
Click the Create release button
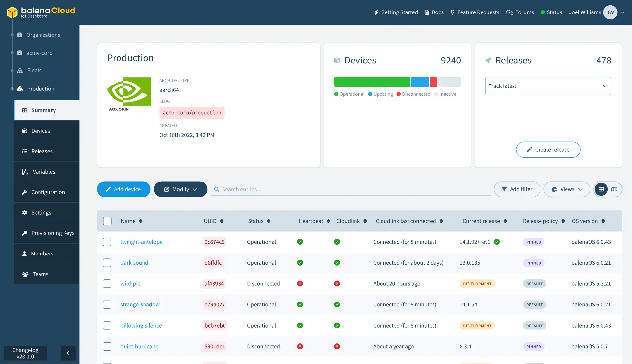click(548, 150)
